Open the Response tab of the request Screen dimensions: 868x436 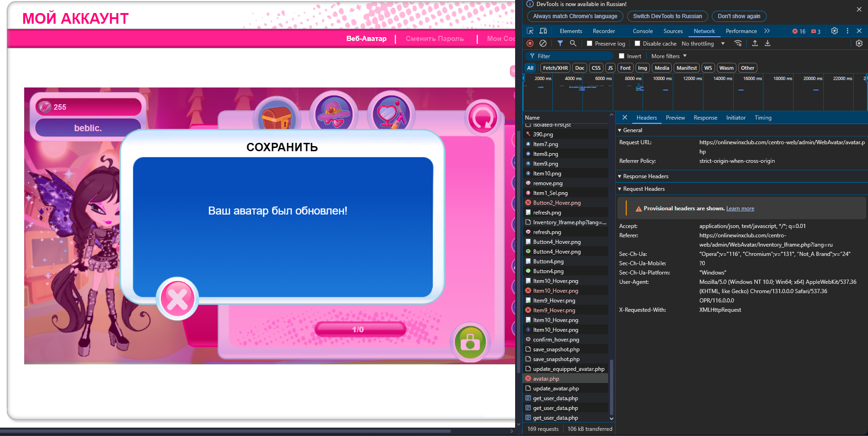tap(705, 118)
